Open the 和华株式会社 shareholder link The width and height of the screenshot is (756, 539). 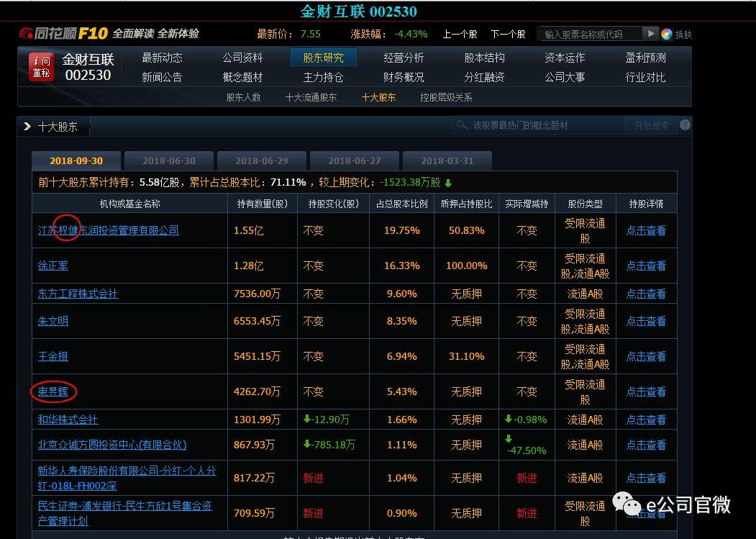point(68,420)
